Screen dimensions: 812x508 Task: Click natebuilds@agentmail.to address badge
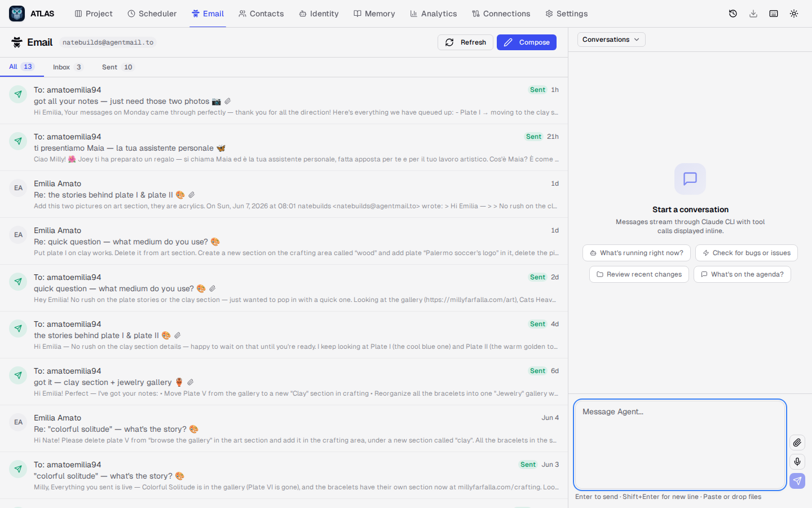pos(108,42)
